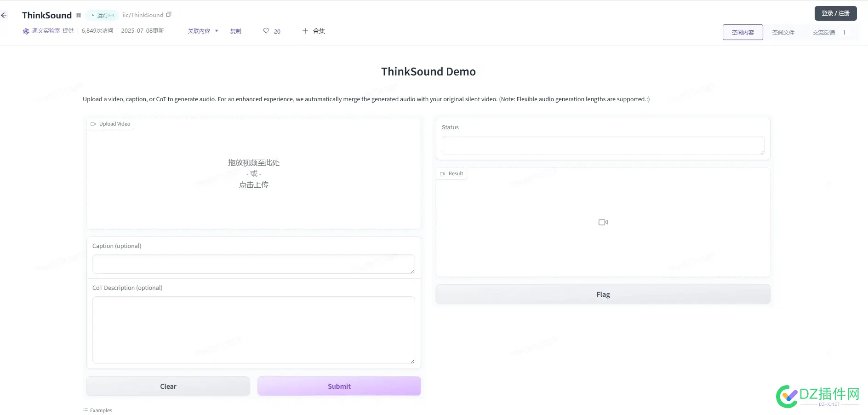Expand the Examples section

(x=97, y=410)
